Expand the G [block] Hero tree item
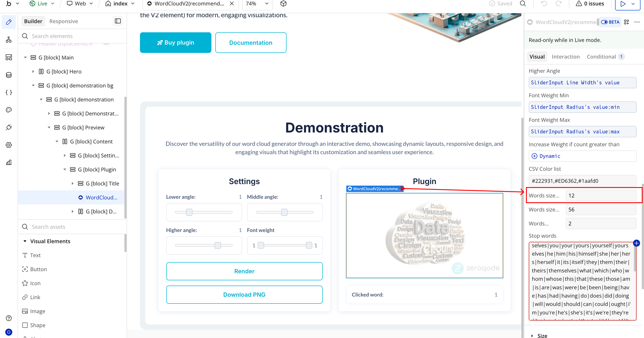This screenshot has height=338, width=644. [x=33, y=72]
